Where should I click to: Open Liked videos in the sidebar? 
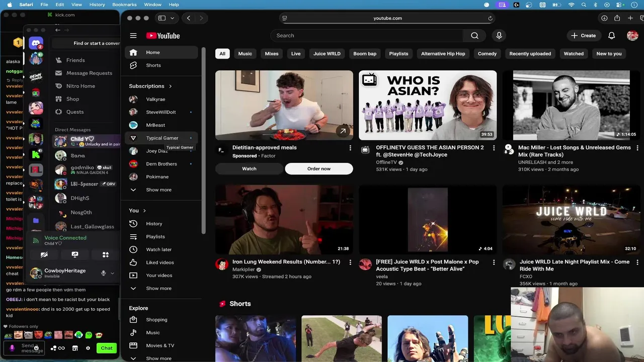tap(161, 262)
